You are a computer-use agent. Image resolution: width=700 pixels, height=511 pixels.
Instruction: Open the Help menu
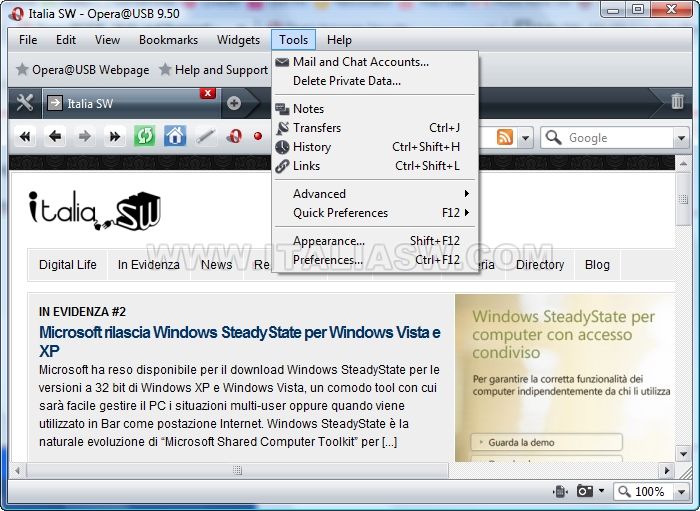[339, 40]
